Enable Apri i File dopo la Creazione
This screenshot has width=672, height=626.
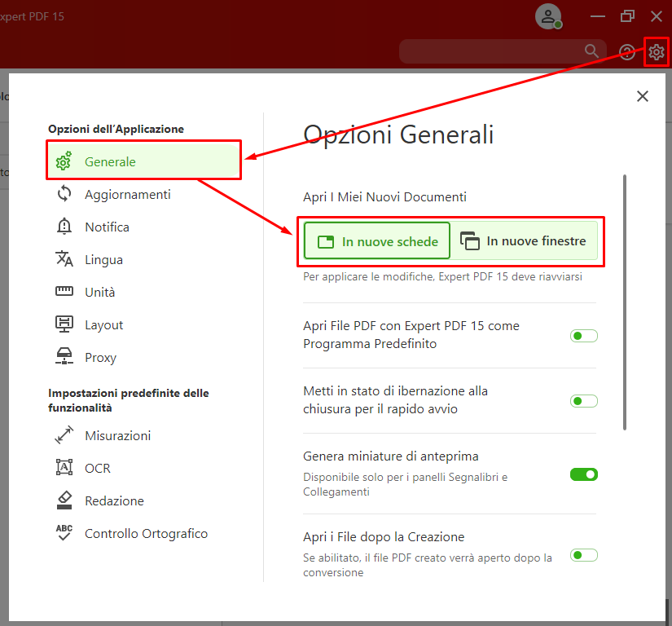(x=583, y=555)
